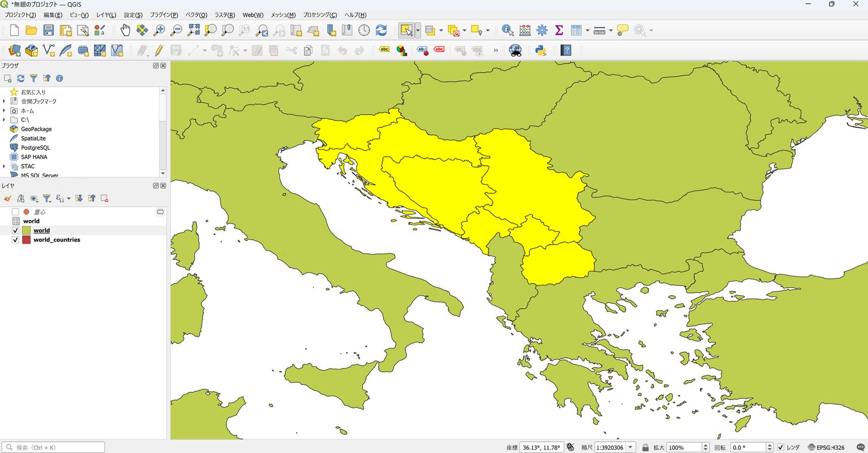Open the 編集 menu
868x453 pixels.
tap(53, 15)
